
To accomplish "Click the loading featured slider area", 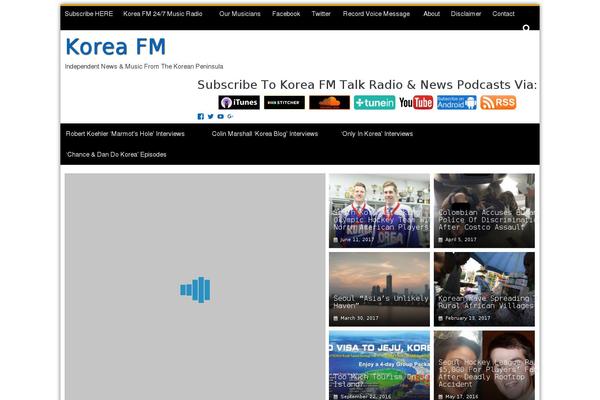I will [195, 287].
